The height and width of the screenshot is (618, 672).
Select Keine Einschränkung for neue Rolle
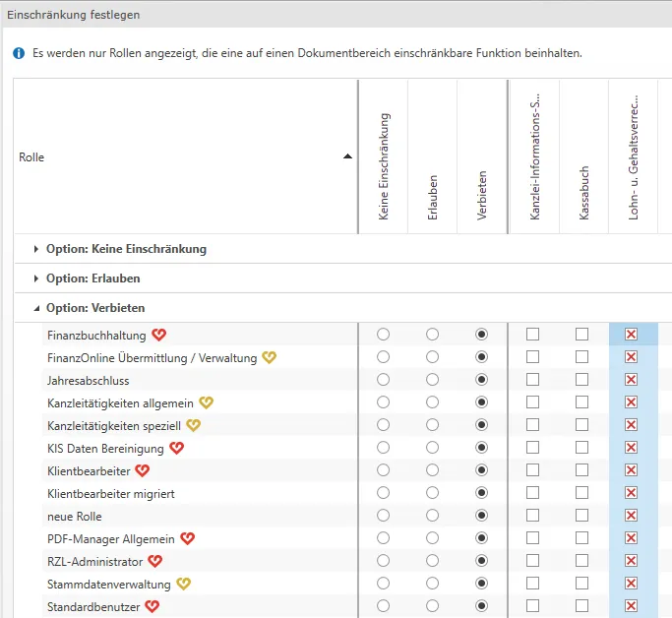pyautogui.click(x=383, y=516)
